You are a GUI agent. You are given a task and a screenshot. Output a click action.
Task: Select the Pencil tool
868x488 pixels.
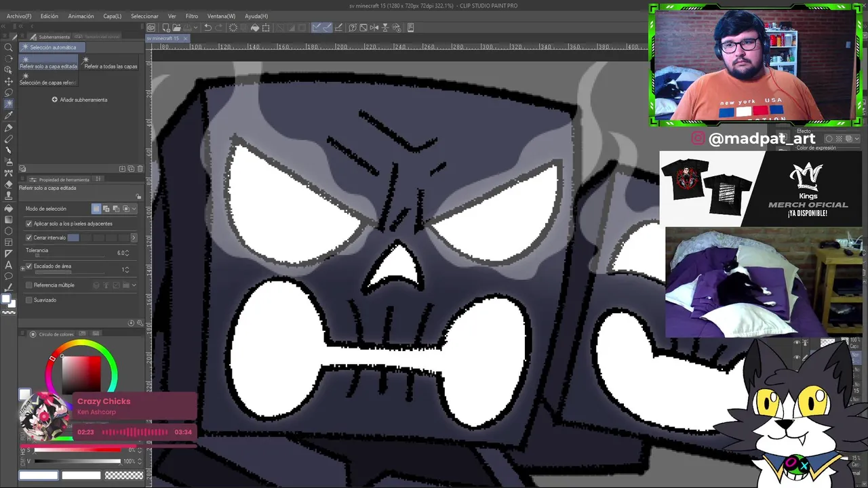(9, 139)
